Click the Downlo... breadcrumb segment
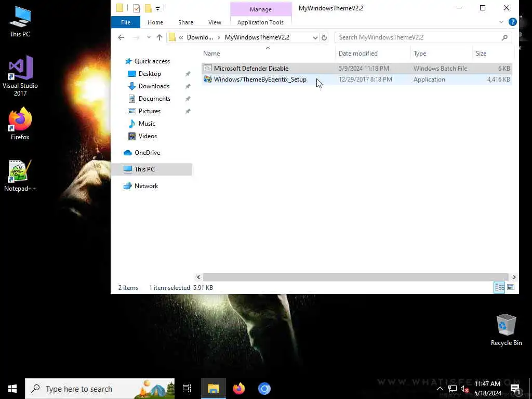532x399 pixels. click(x=200, y=37)
